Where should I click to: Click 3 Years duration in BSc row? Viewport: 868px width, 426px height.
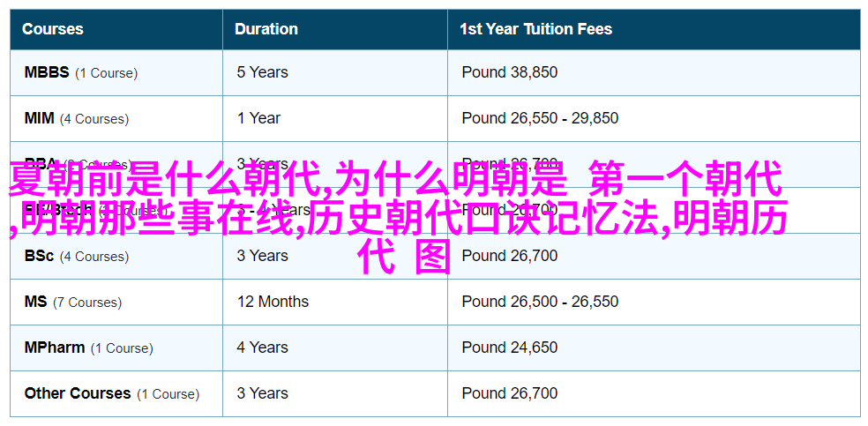262,256
